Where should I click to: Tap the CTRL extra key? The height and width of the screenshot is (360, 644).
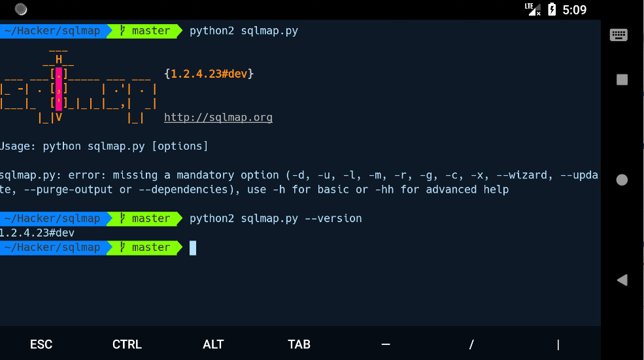(127, 344)
